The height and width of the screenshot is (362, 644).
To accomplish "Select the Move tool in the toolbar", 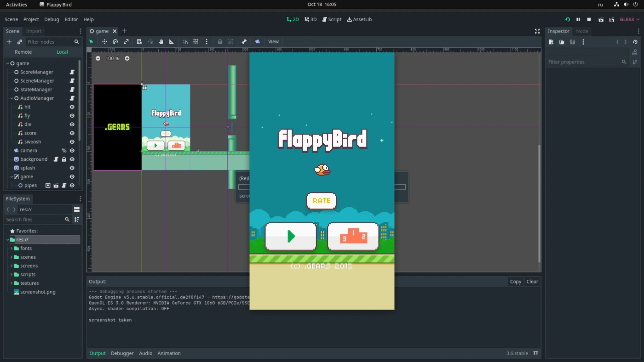I will [x=104, y=41].
